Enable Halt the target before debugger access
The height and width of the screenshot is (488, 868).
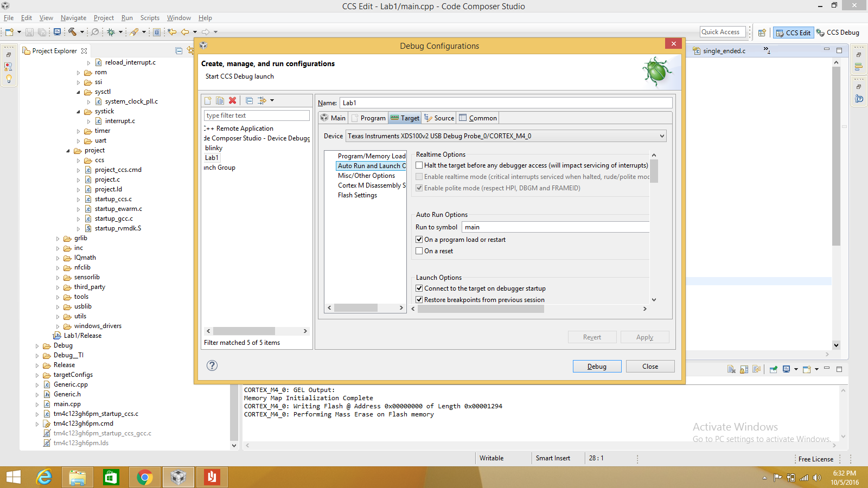419,165
